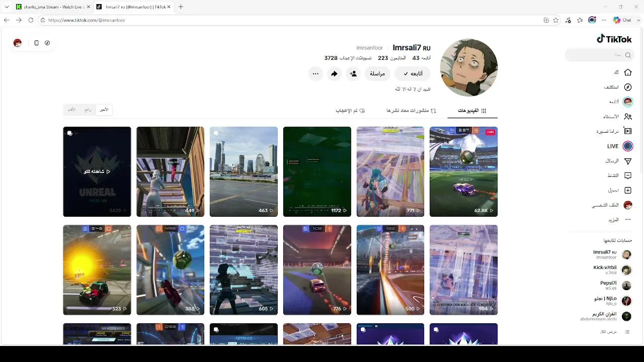Share the Imrsali7 profile via arrow icon
The width and height of the screenshot is (644, 362).
pyautogui.click(x=334, y=74)
